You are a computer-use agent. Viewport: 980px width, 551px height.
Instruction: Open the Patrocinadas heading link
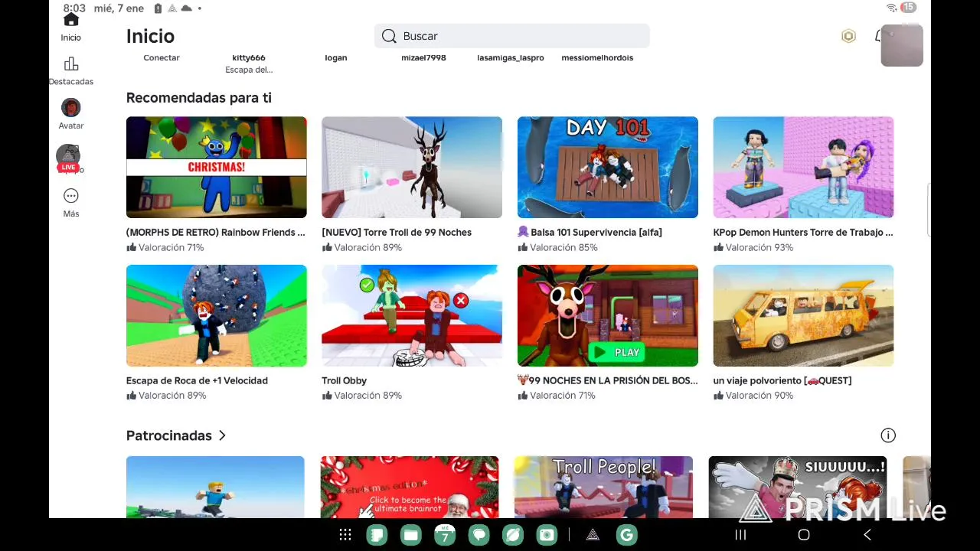tap(169, 435)
